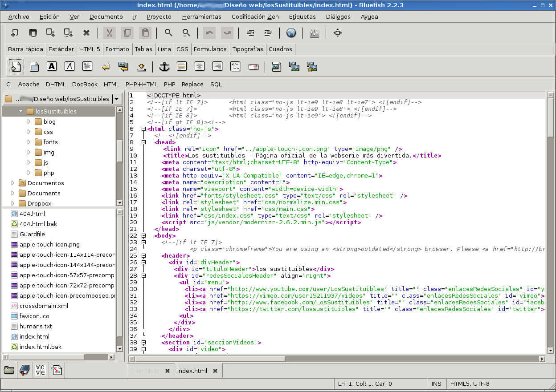
Task: Open the bookmarks book panel icon
Action: pyautogui.click(x=24, y=370)
